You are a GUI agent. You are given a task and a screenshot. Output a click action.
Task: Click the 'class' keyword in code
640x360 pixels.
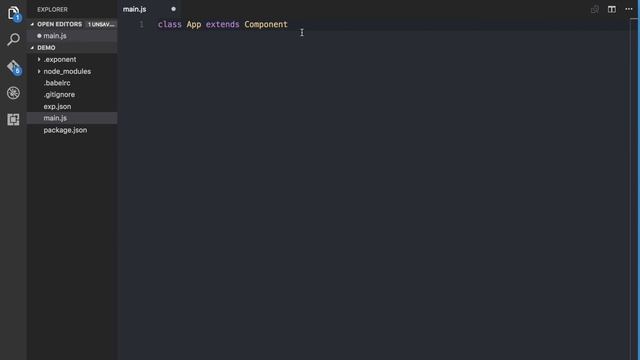click(x=170, y=24)
